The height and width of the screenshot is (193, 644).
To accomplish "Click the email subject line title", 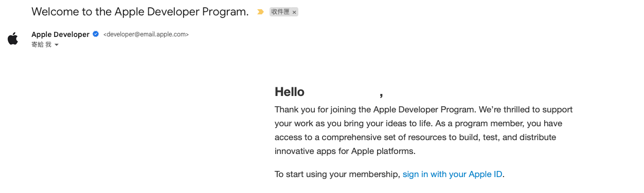I will click(140, 11).
